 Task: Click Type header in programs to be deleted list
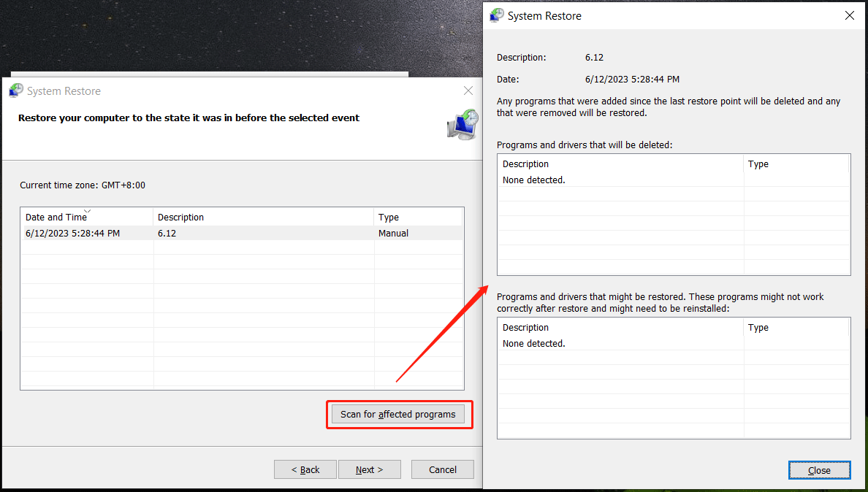coord(796,164)
